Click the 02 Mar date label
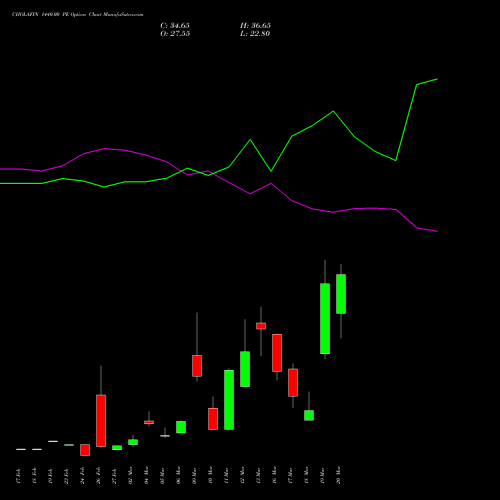 click(130, 475)
